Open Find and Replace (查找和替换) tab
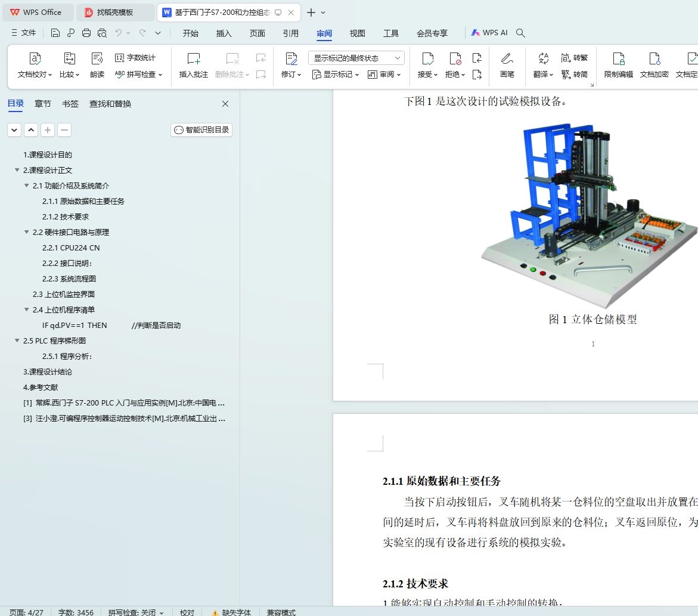The width and height of the screenshot is (698, 616). coord(110,104)
